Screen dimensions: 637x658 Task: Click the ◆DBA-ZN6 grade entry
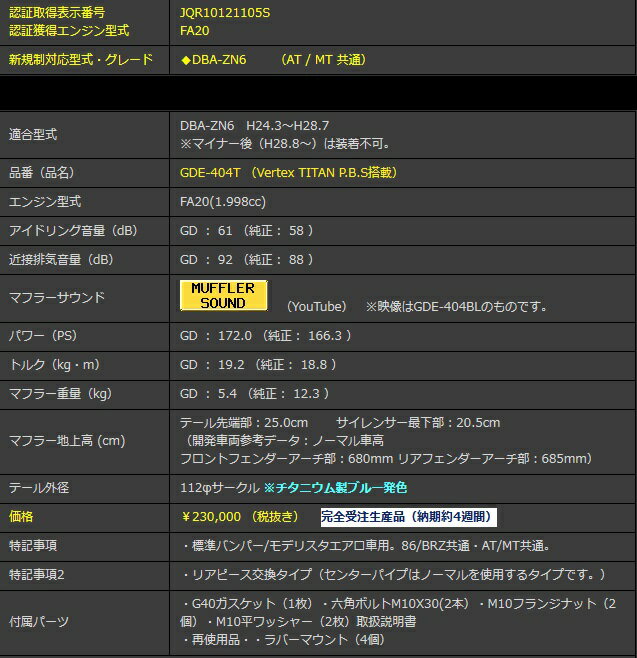point(213,59)
